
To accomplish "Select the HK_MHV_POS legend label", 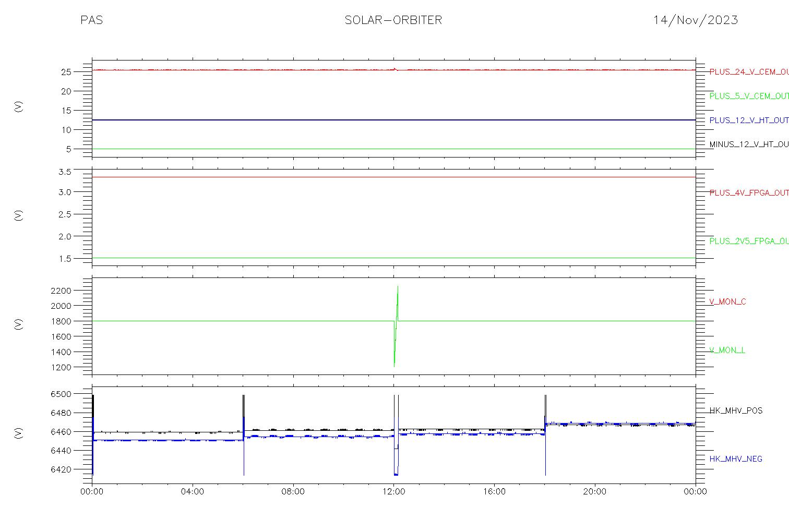I will (x=736, y=411).
